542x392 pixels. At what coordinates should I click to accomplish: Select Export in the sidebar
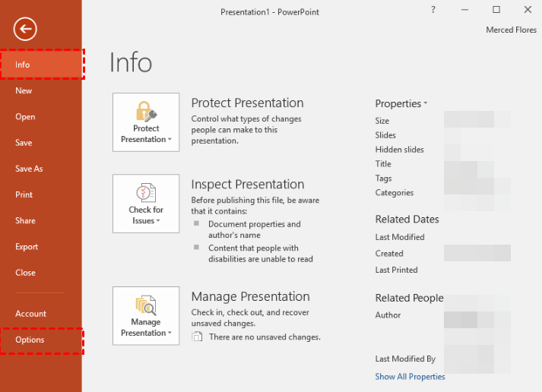click(x=27, y=247)
